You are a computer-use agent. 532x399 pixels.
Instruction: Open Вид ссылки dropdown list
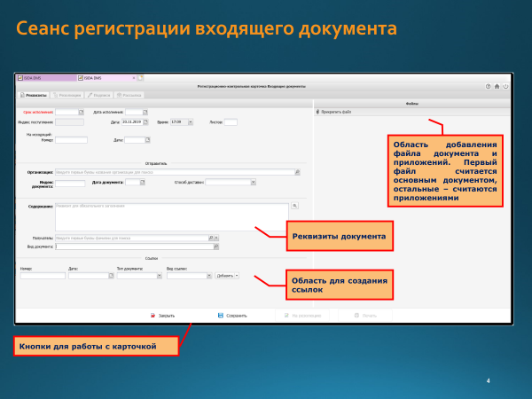click(x=208, y=276)
